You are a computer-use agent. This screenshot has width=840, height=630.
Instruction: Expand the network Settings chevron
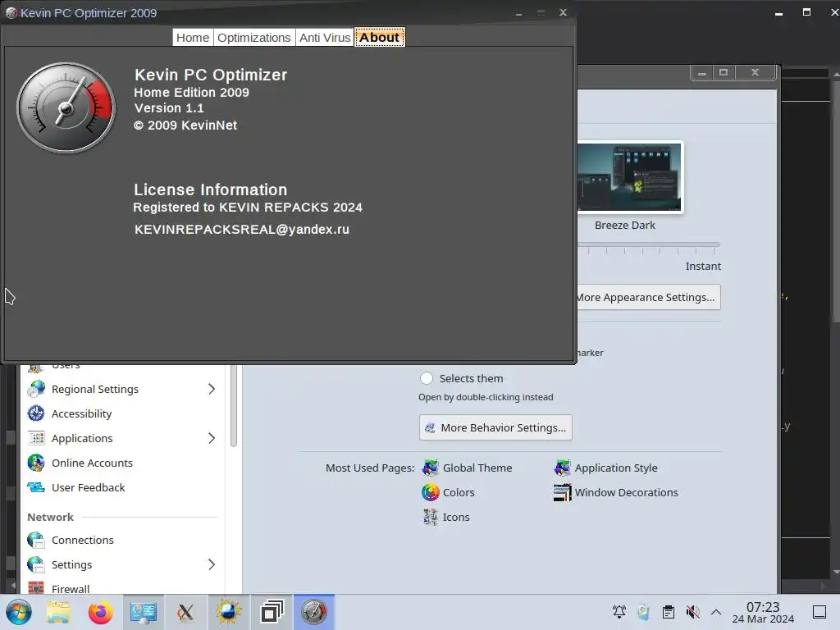click(x=212, y=564)
